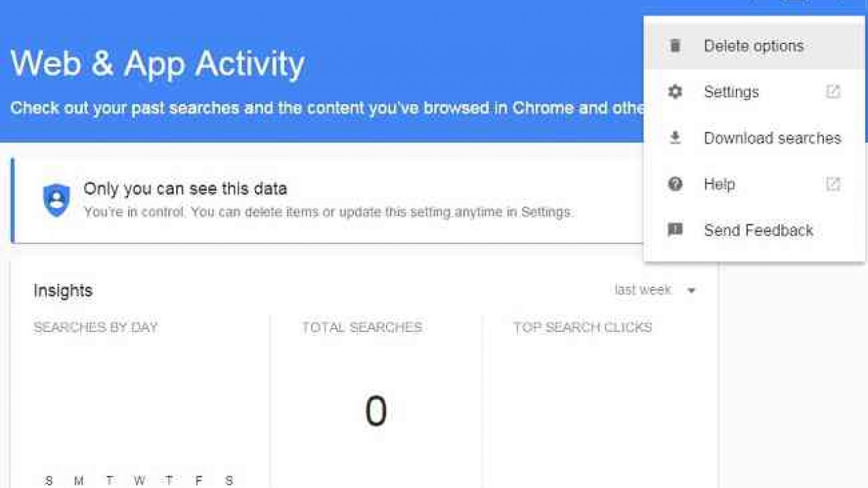Screen dimensions: 868x488
Task: Click the Insights card title
Action: click(63, 291)
